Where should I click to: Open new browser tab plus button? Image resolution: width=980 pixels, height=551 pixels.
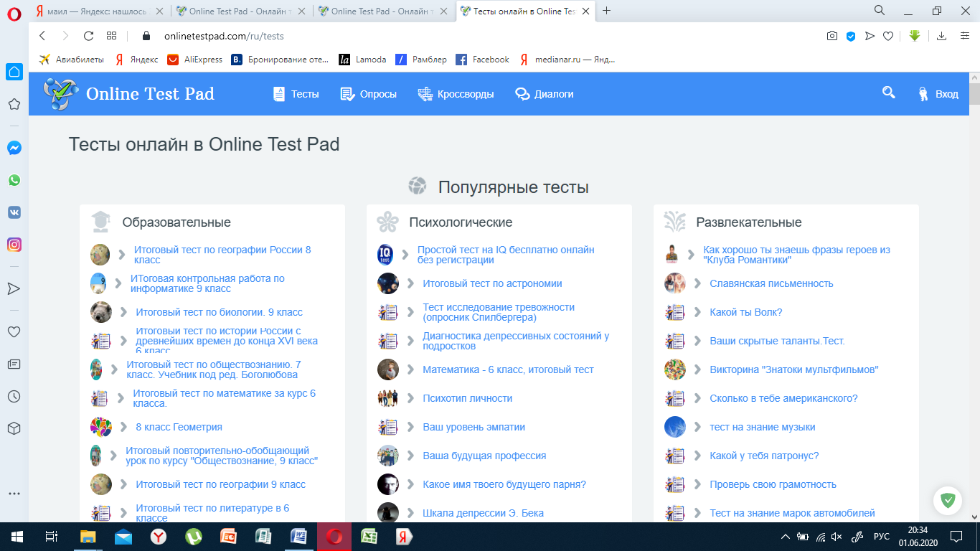tap(607, 11)
